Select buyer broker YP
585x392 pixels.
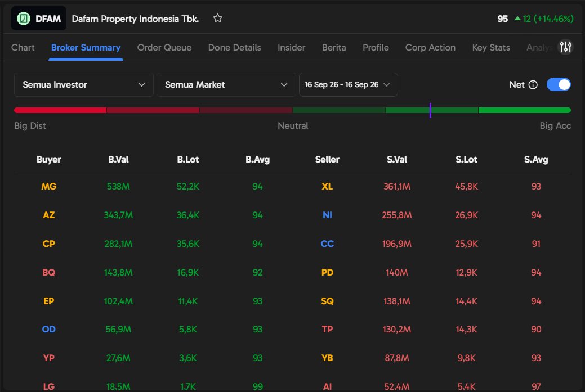pos(49,358)
